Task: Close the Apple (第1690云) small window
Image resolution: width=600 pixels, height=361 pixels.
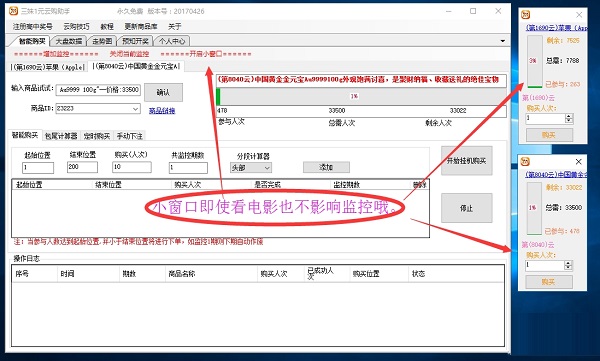Action: pyautogui.click(x=579, y=15)
